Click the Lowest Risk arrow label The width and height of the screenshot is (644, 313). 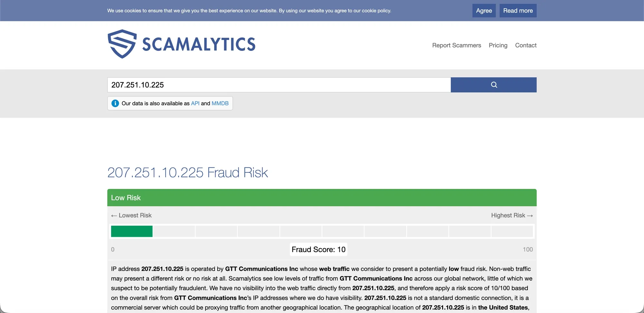coord(131,215)
